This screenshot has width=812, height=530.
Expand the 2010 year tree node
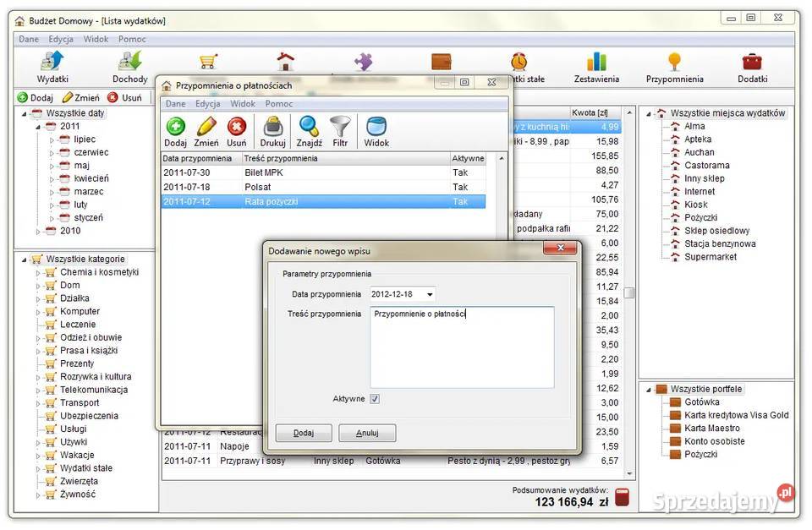click(x=38, y=232)
